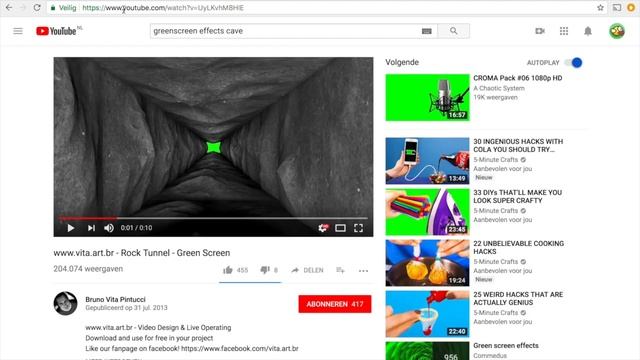Screen dimensions: 640x360
Task: Open 33 DIYs That'll Make You title
Action: coord(518,196)
